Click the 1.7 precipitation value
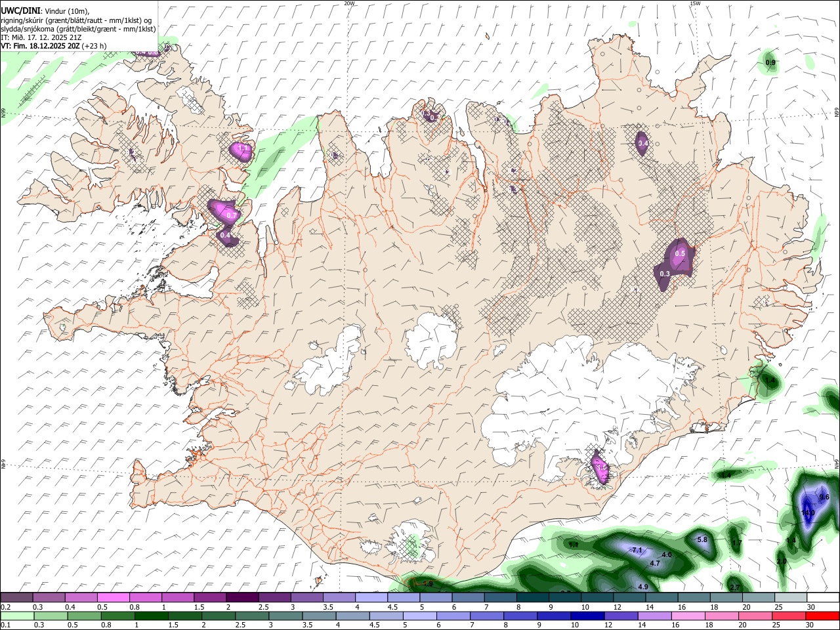Screen dimensions: 840x630 (736, 543)
